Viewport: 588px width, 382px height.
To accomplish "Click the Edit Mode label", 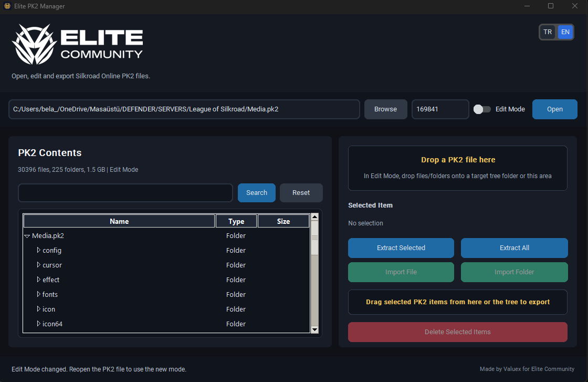I will tap(510, 109).
